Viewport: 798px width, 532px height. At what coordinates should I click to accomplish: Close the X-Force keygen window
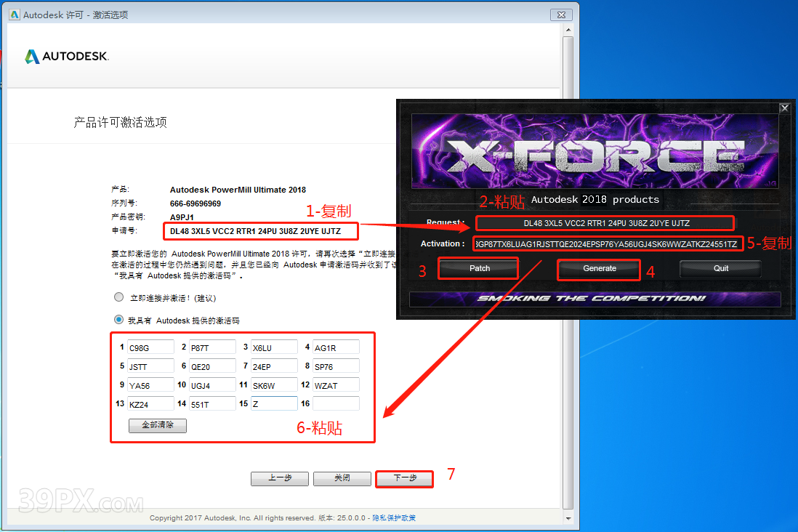pos(784,108)
